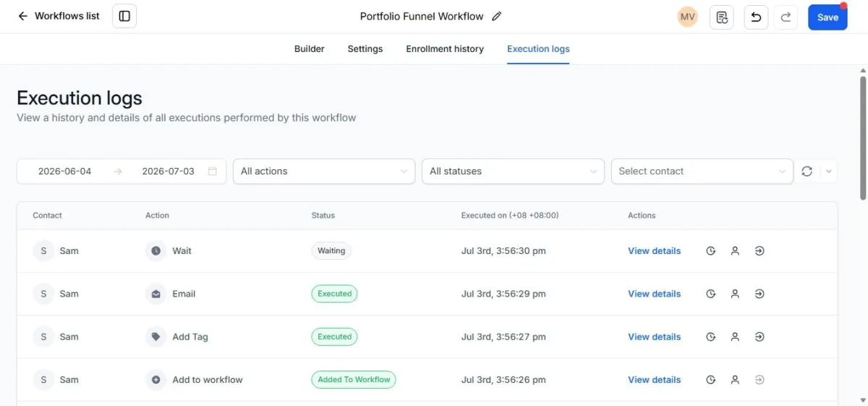Image resolution: width=868 pixels, height=406 pixels.
Task: Click the Executed badge in Add Tag row
Action: [x=334, y=337]
